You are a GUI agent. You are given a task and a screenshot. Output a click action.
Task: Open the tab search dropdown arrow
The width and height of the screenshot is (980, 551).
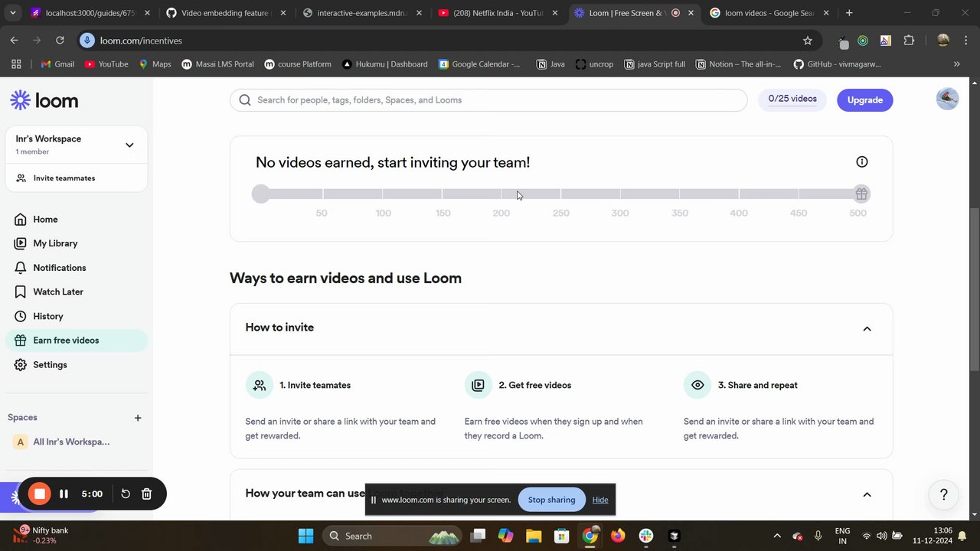[12, 13]
